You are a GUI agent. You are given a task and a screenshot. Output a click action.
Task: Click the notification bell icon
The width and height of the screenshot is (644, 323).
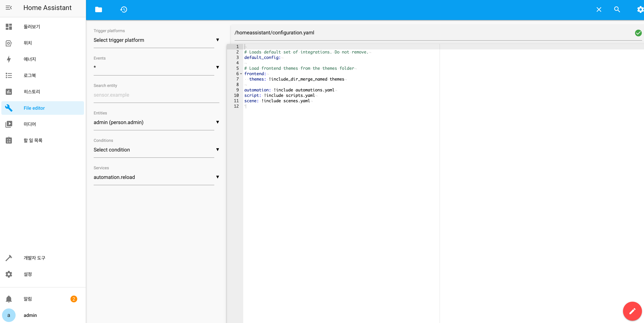[x=9, y=299]
